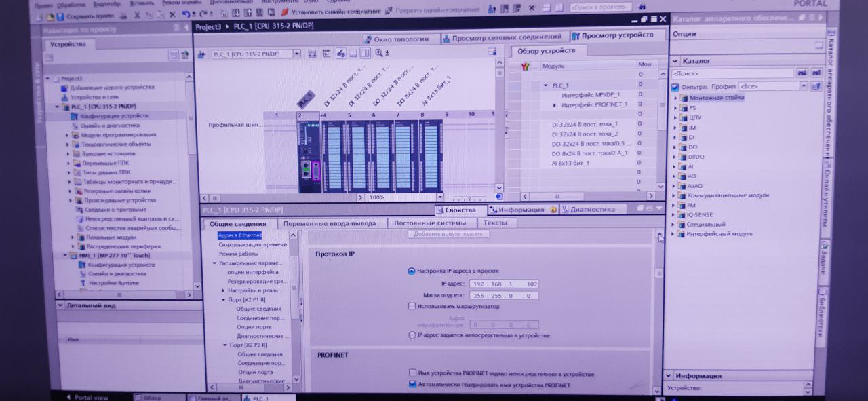Expand Модули программирования tree node

point(68,135)
